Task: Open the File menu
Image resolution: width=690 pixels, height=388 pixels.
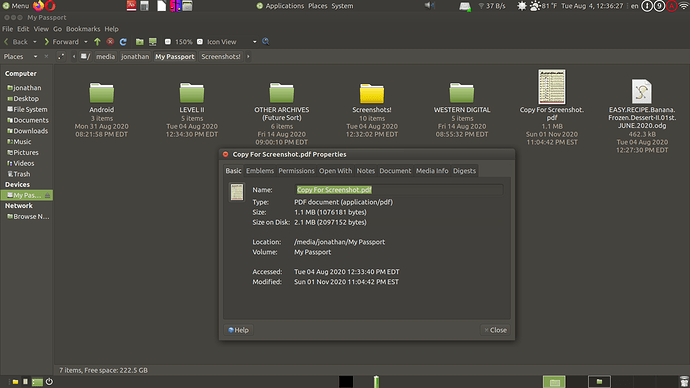Action: [x=7, y=29]
